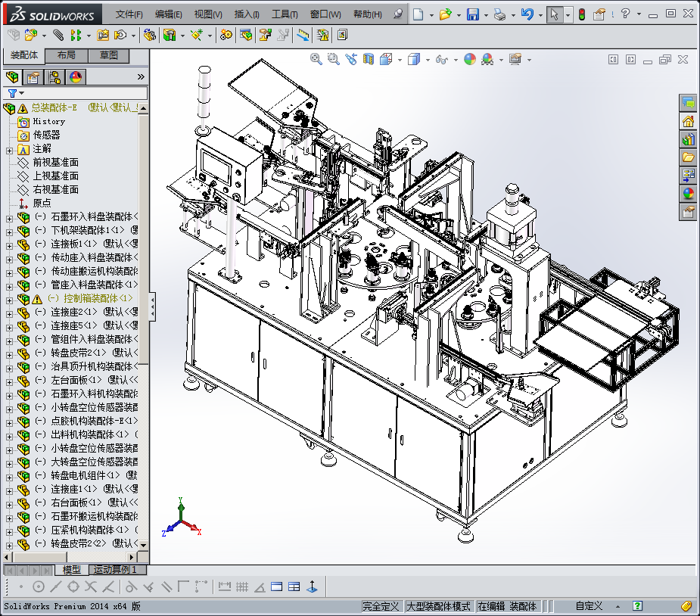Open the 文件(F) menu
Image resolution: width=700 pixels, height=616 pixels.
(129, 14)
